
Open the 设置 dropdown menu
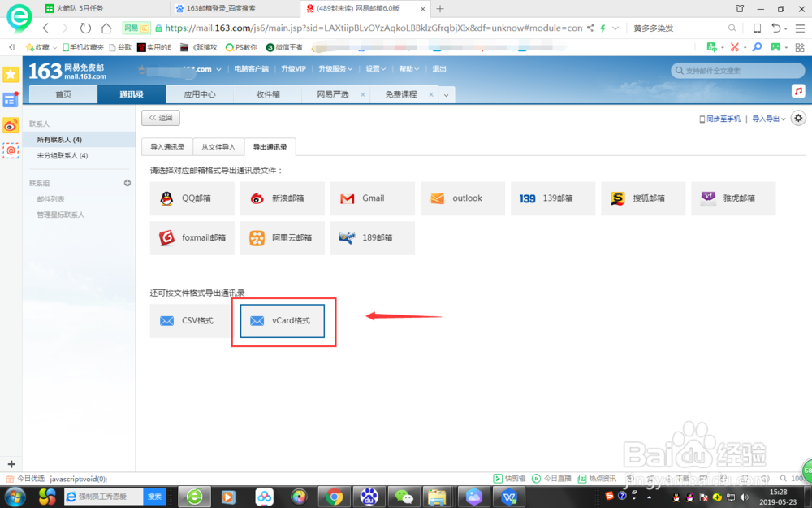tap(374, 68)
